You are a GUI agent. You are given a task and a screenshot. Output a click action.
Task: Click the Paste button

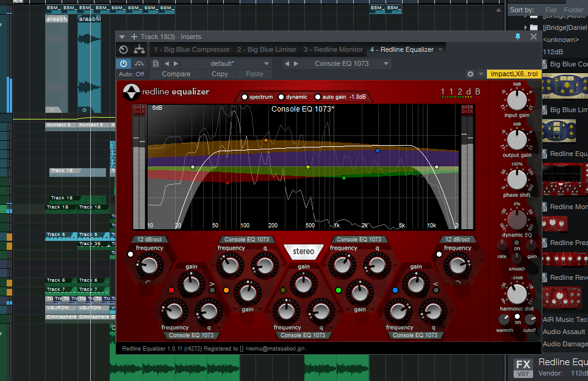coord(254,74)
